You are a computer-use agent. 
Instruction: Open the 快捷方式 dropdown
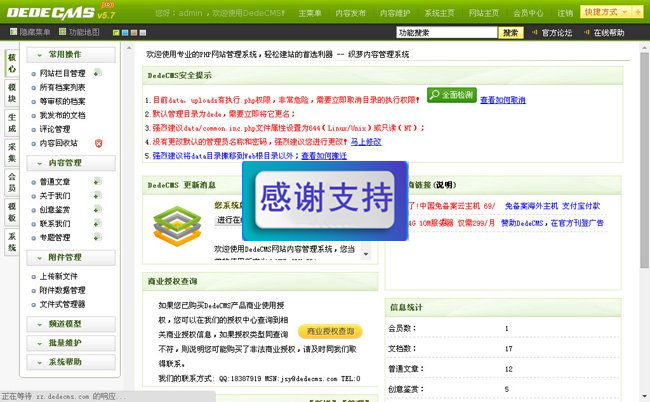[606, 12]
